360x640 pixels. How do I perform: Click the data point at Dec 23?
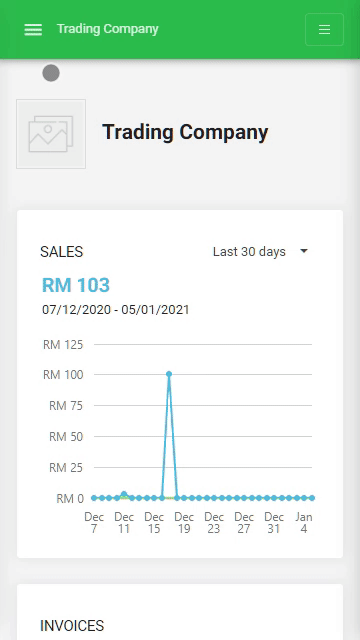214,498
